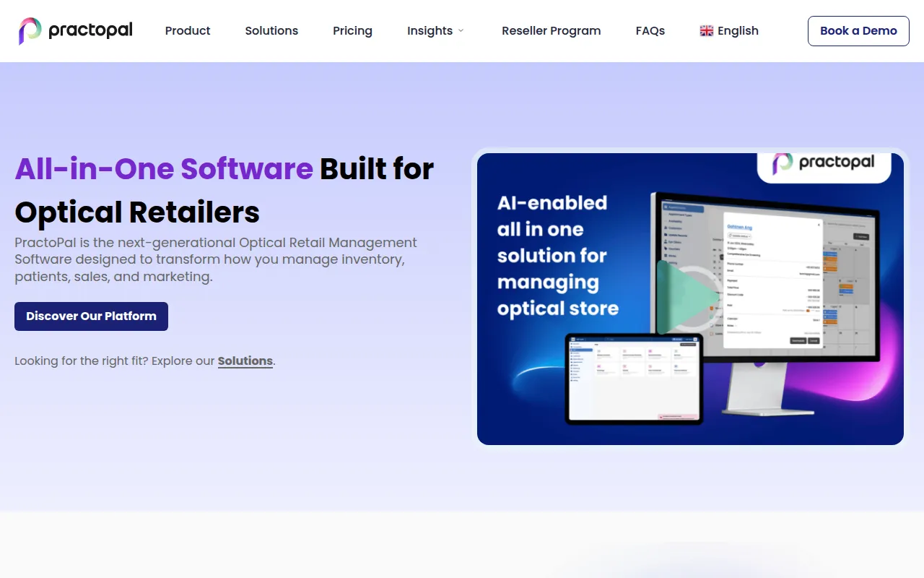
Task: Click the PractoPal description paragraph
Action: tap(216, 259)
